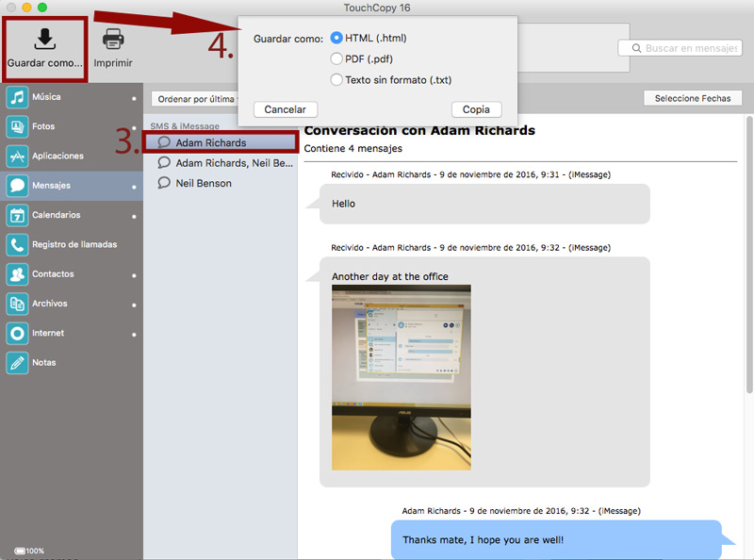The height and width of the screenshot is (560, 754).
Task: Select the Archivos sidebar label
Action: click(x=50, y=304)
